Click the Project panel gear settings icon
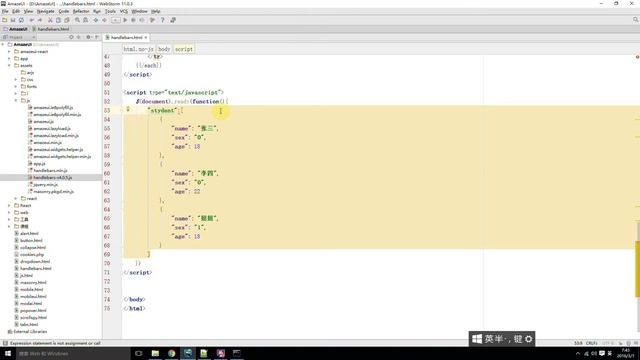640x360 pixels. tap(88, 37)
